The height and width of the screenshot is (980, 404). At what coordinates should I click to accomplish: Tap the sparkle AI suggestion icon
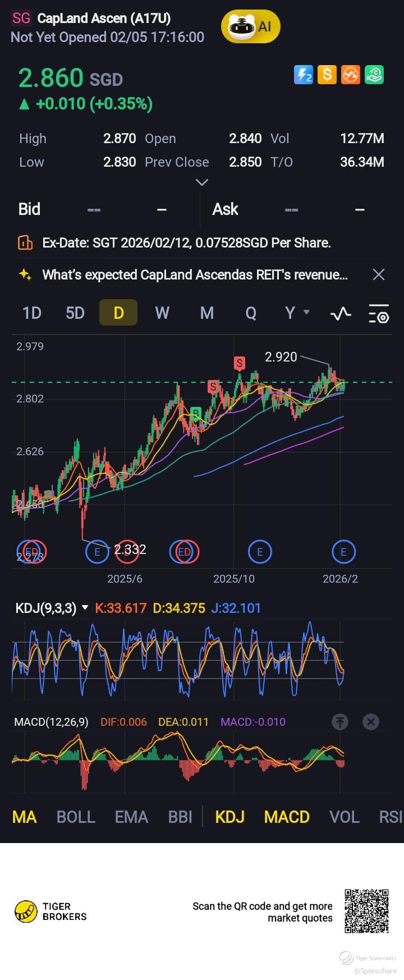click(x=25, y=274)
